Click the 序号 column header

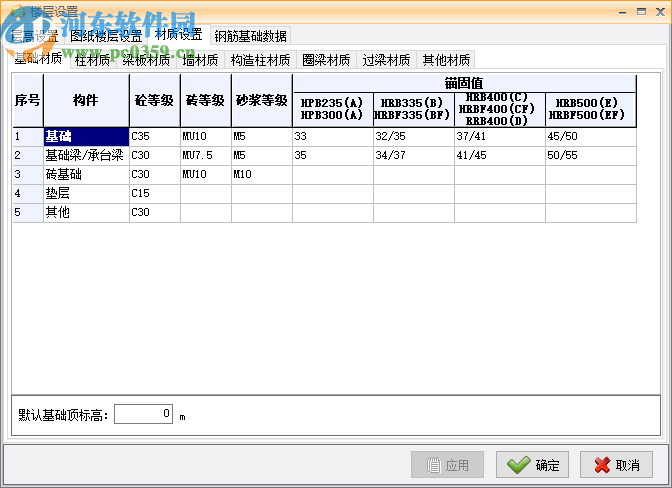pos(28,100)
